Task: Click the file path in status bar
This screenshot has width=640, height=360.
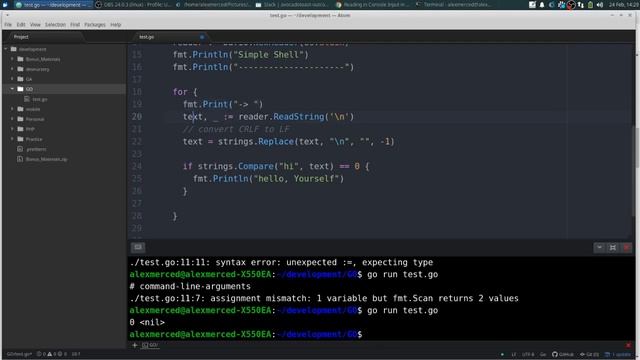Action: coord(19,354)
